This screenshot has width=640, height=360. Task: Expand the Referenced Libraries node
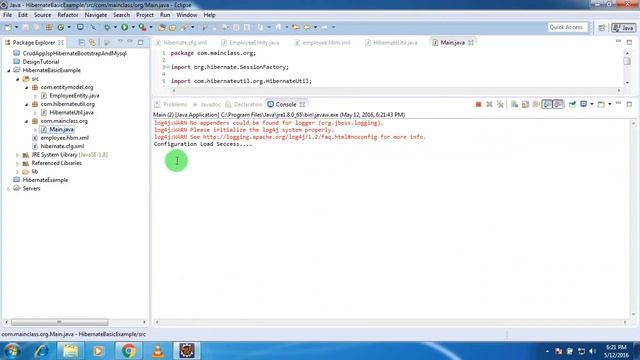(18, 164)
